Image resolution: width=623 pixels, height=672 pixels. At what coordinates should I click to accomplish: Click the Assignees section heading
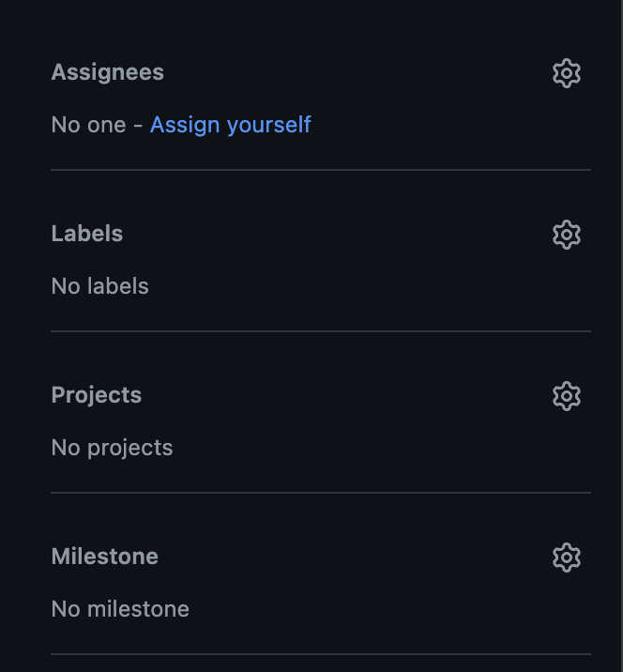tap(107, 72)
